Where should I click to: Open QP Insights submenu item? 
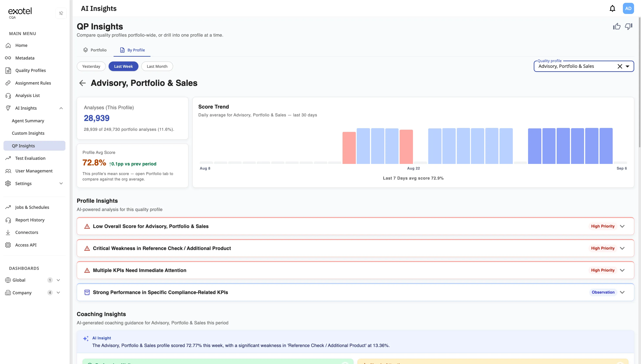[34, 146]
